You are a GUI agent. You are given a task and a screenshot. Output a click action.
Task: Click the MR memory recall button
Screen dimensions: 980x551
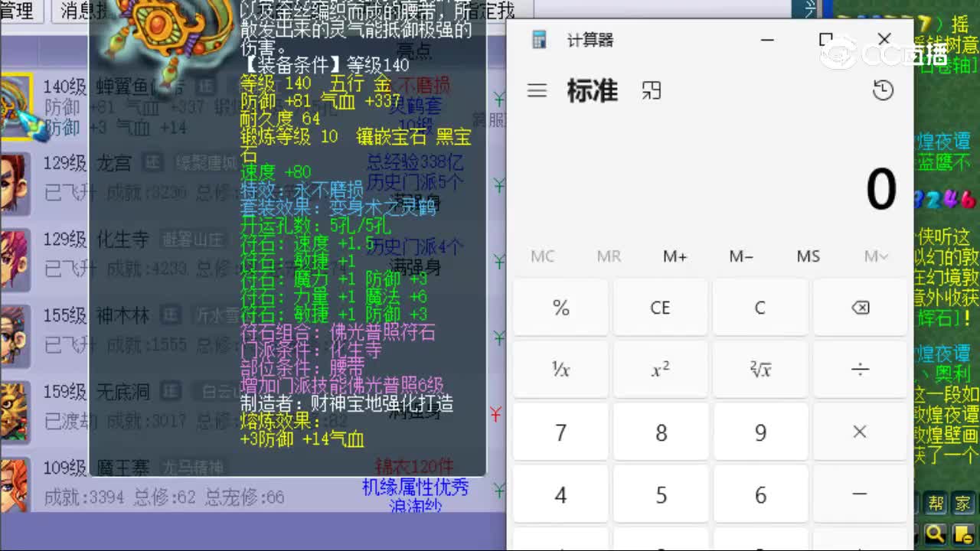609,256
